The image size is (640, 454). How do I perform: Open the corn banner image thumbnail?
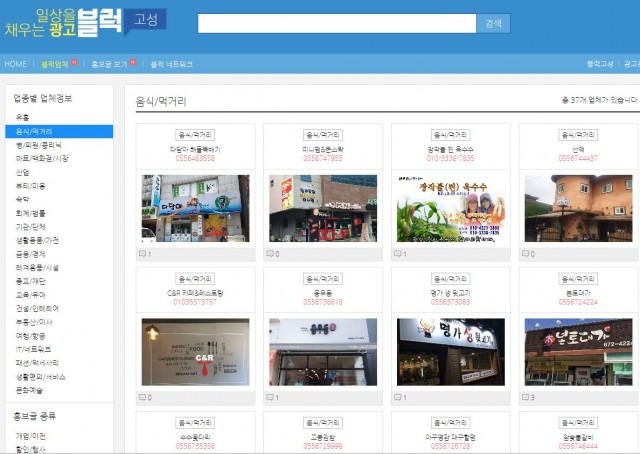point(451,208)
